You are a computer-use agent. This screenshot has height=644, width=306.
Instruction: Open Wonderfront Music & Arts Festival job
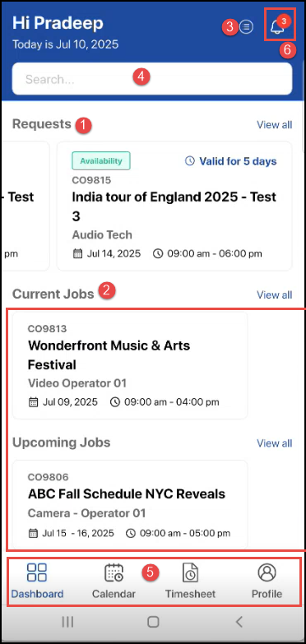(x=130, y=365)
